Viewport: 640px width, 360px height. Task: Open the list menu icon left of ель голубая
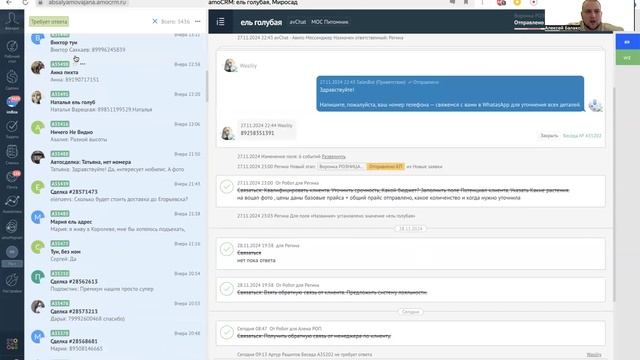tap(220, 22)
